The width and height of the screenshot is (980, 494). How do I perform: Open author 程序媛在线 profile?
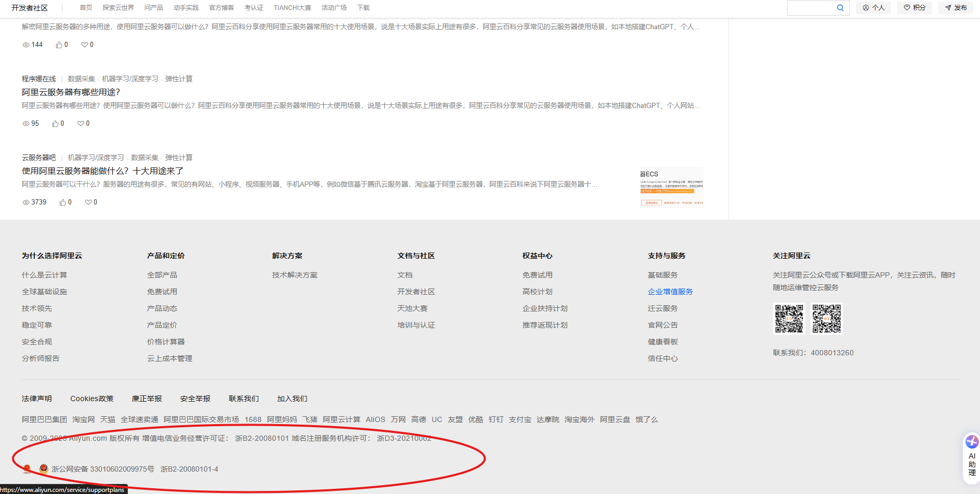pyautogui.click(x=39, y=79)
